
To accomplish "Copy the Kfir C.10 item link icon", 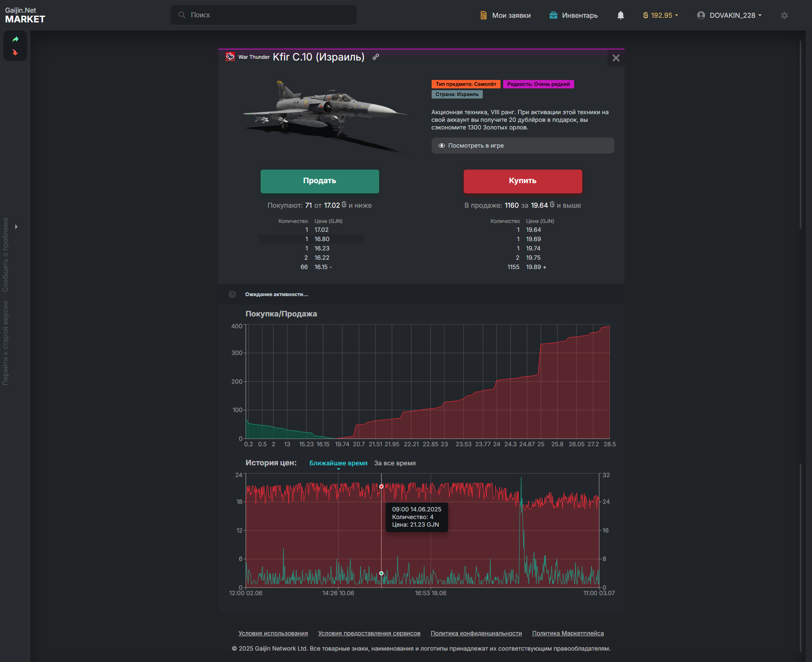I will 376,57.
